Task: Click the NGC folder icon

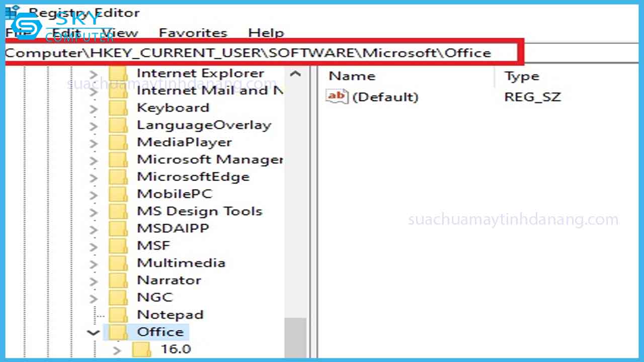Action: (118, 297)
